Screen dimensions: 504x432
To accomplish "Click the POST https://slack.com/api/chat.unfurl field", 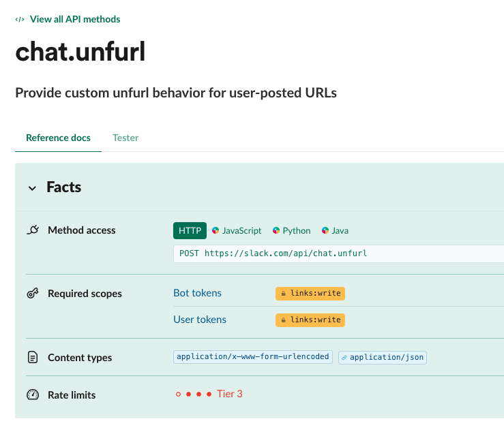I will click(339, 253).
